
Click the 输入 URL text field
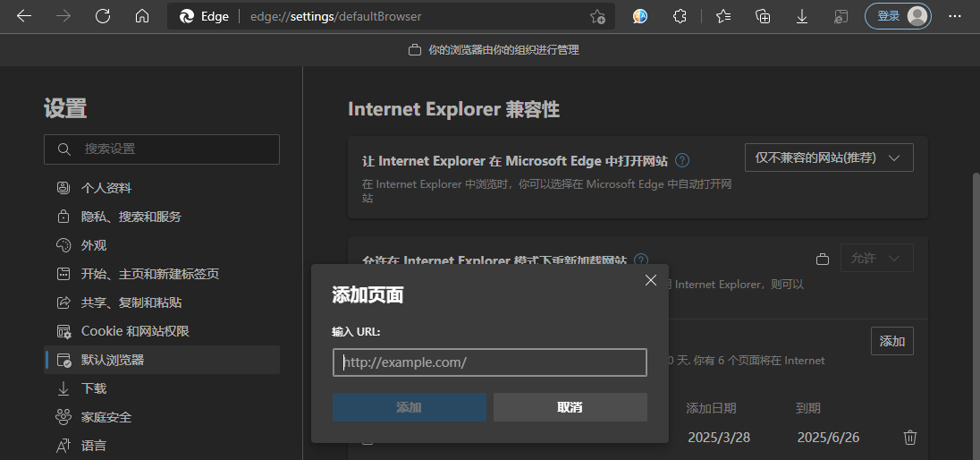(x=489, y=362)
